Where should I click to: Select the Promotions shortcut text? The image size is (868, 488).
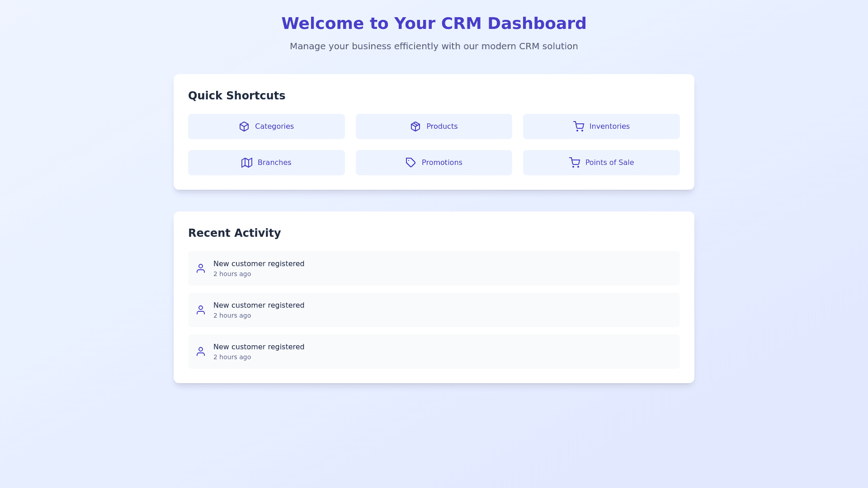(x=442, y=163)
